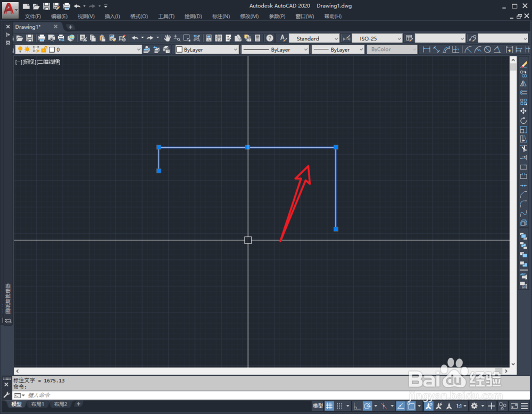The width and height of the screenshot is (532, 414).
Task: Toggle ortho mode in status bar
Action: tap(356, 406)
